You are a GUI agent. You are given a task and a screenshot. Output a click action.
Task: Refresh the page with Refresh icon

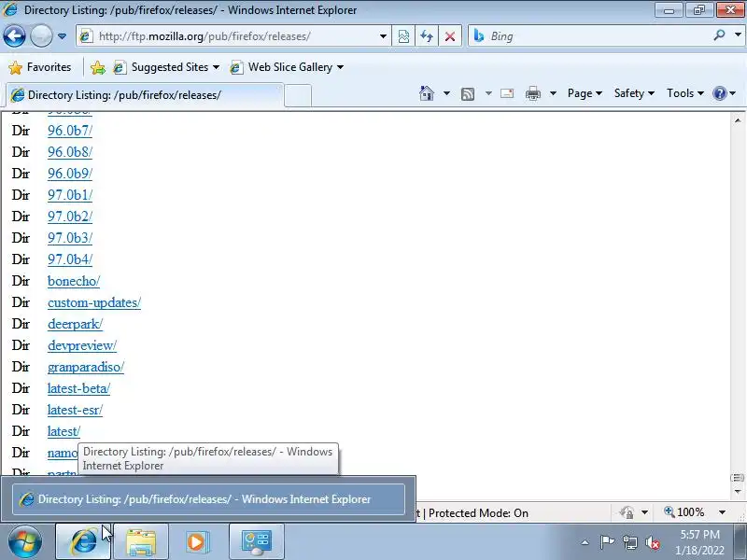(427, 36)
